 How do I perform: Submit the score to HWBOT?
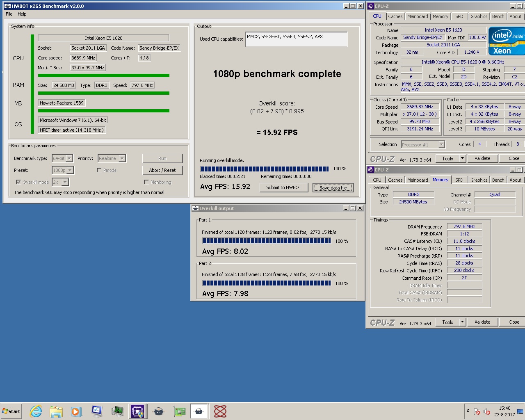pos(283,187)
